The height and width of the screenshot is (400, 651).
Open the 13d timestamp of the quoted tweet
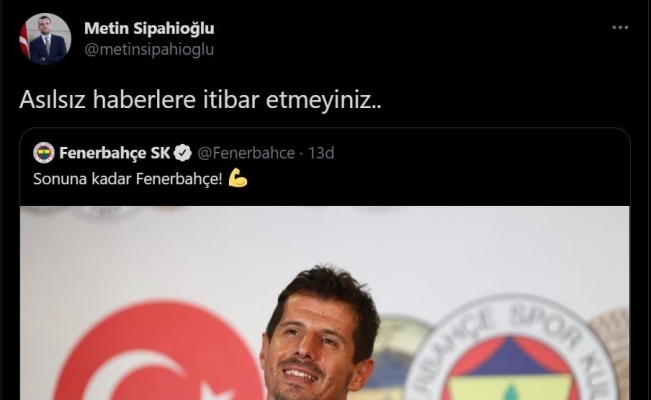321,153
